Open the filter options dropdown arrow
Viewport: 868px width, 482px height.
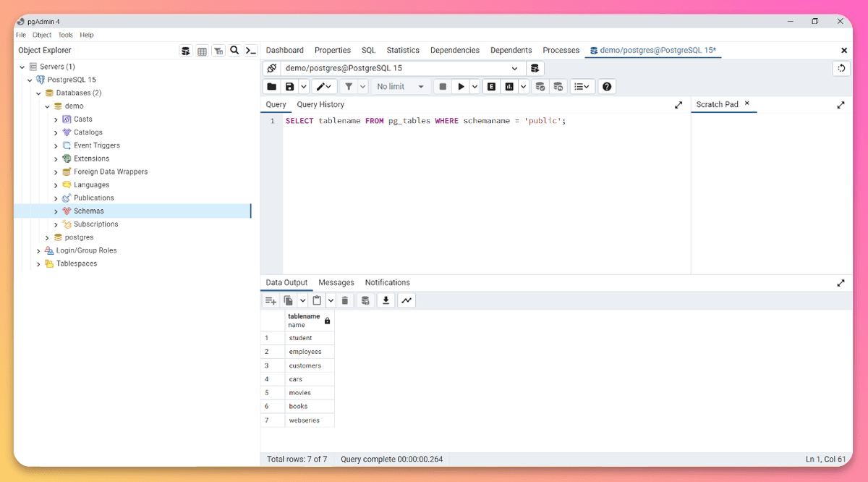tap(363, 87)
